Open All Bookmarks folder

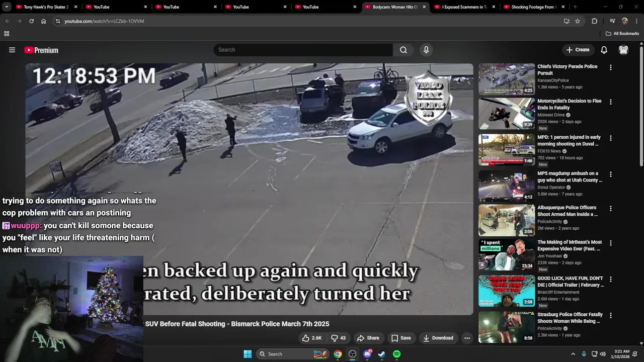[622, 34]
